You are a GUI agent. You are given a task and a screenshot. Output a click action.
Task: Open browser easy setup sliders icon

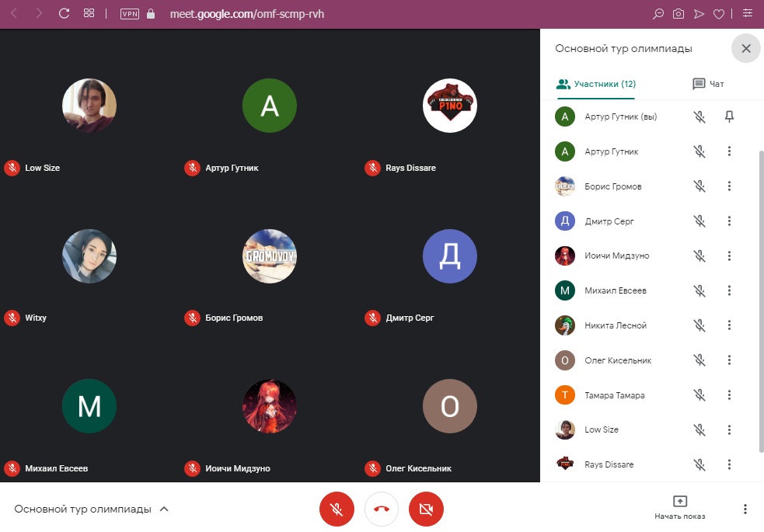click(x=748, y=13)
